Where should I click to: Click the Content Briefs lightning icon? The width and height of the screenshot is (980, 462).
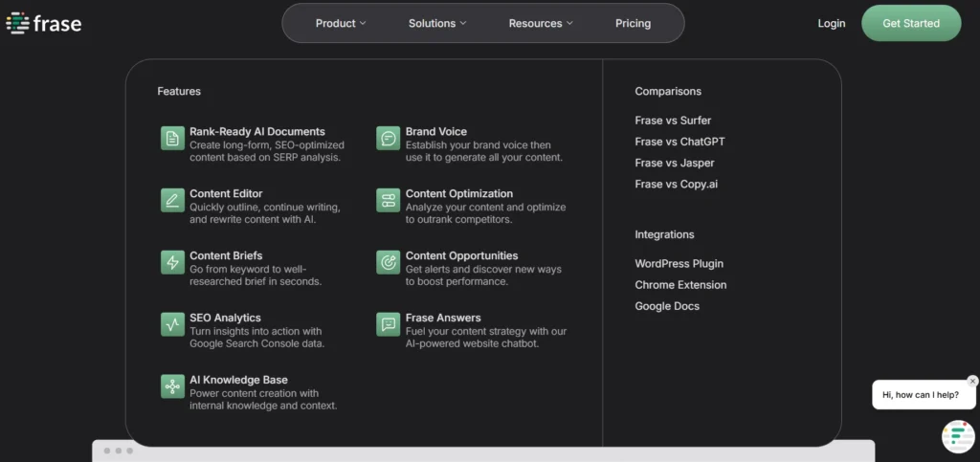pos(172,262)
